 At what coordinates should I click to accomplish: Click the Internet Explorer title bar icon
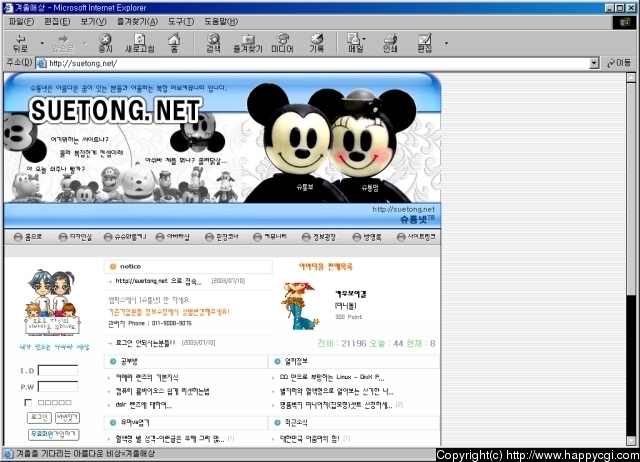(x=8, y=7)
